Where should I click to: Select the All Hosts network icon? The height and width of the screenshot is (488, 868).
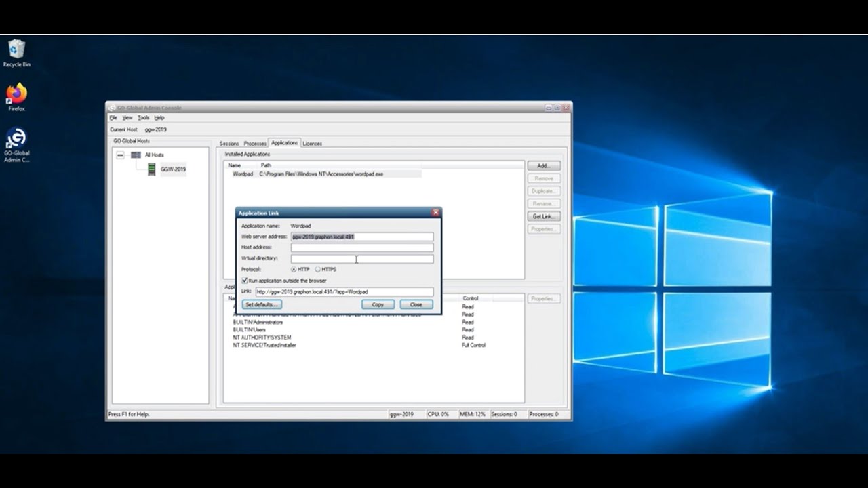coord(136,155)
